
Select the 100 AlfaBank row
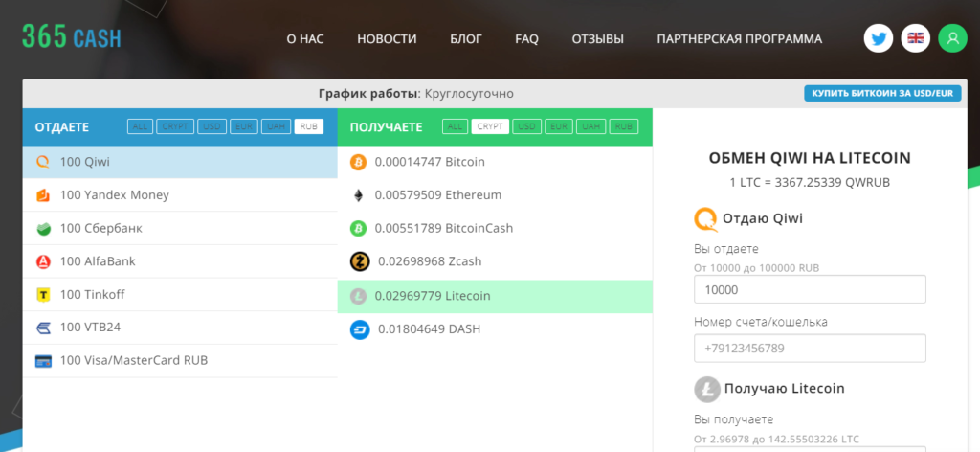click(180, 261)
